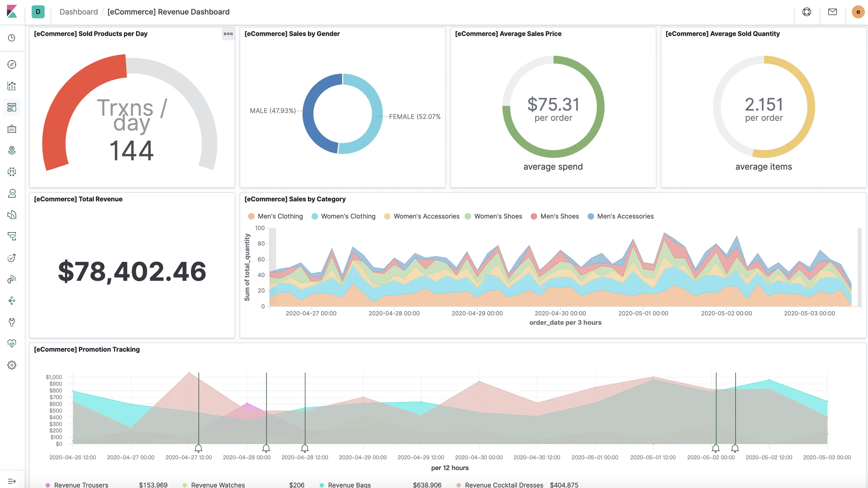Open the Canvas app in the sidebar
Image resolution: width=868 pixels, height=488 pixels.
coord(12,129)
